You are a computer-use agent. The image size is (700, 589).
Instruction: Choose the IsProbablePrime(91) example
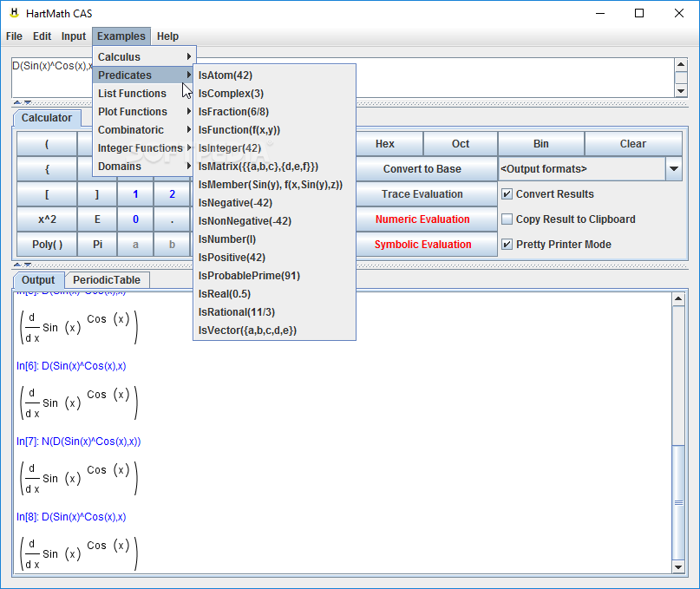(x=274, y=276)
